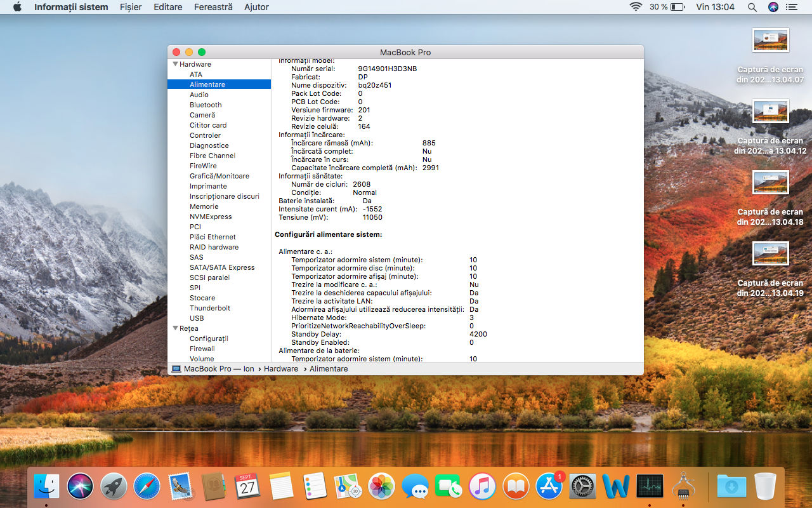Launch Siri from the dock

pos(80,486)
